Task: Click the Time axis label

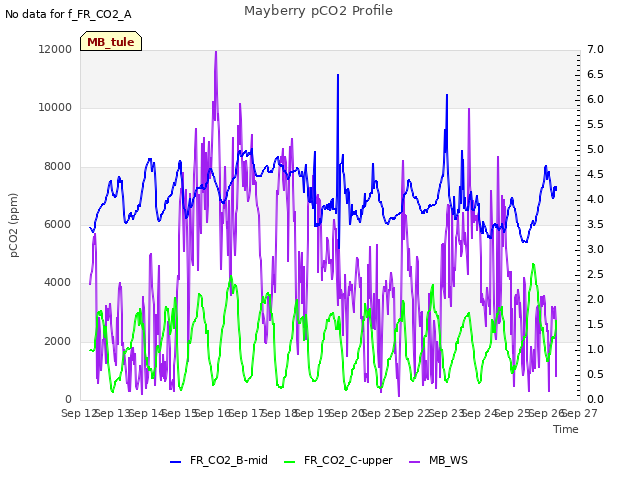Action: [x=566, y=429]
